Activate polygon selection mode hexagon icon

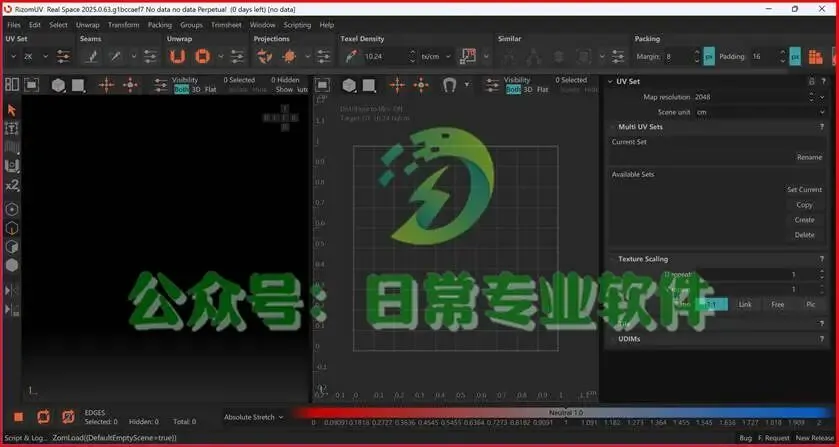12,246
